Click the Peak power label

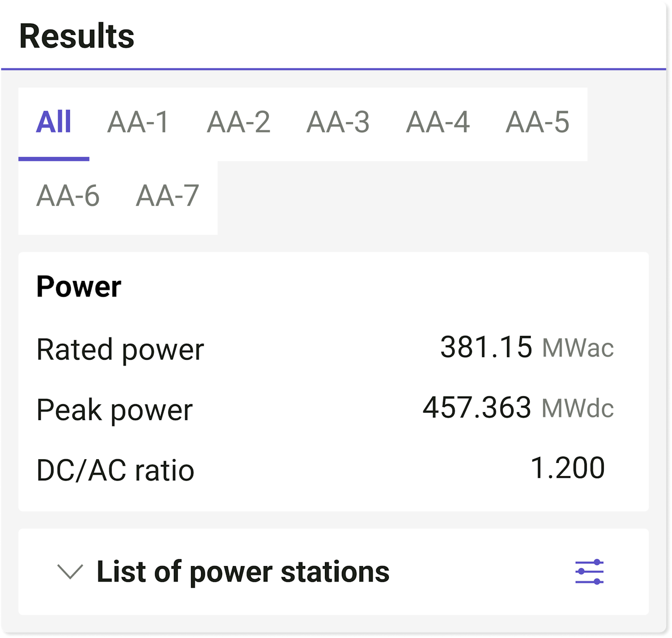(115, 410)
